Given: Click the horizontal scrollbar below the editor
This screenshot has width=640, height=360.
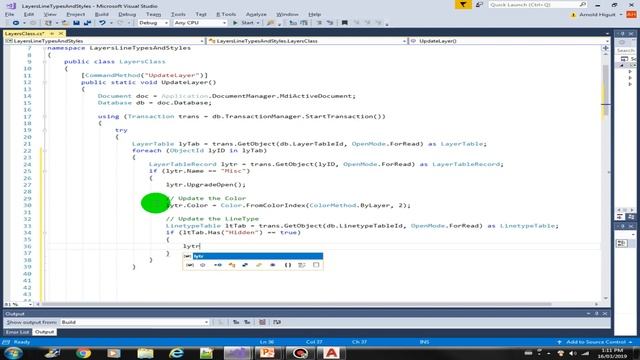Looking at the screenshot, I should coord(296,304).
